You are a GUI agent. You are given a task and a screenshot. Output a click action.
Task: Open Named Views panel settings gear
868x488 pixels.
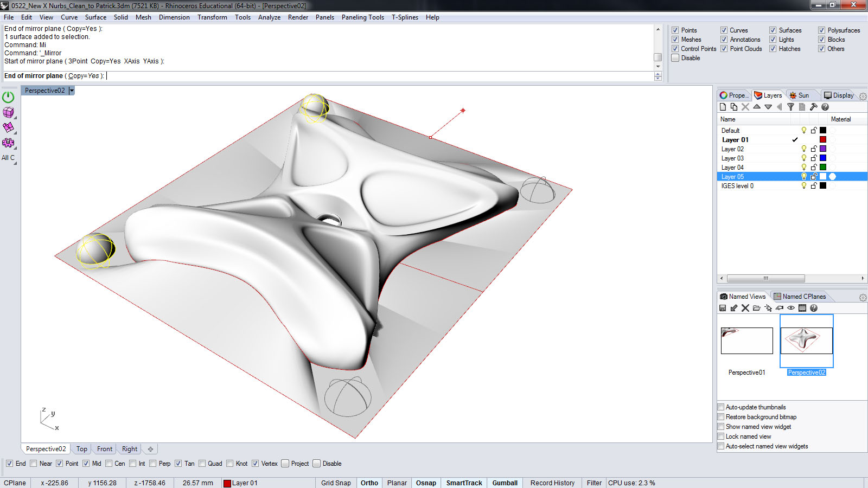point(863,298)
